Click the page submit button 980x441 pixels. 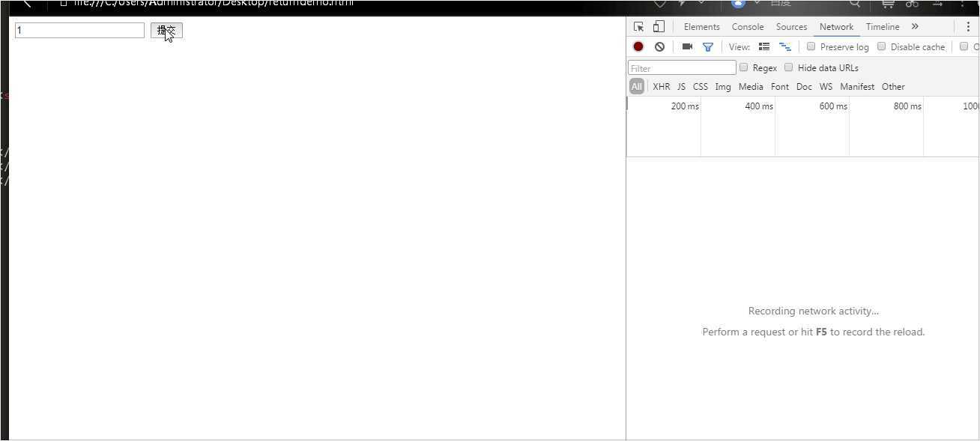pyautogui.click(x=166, y=30)
